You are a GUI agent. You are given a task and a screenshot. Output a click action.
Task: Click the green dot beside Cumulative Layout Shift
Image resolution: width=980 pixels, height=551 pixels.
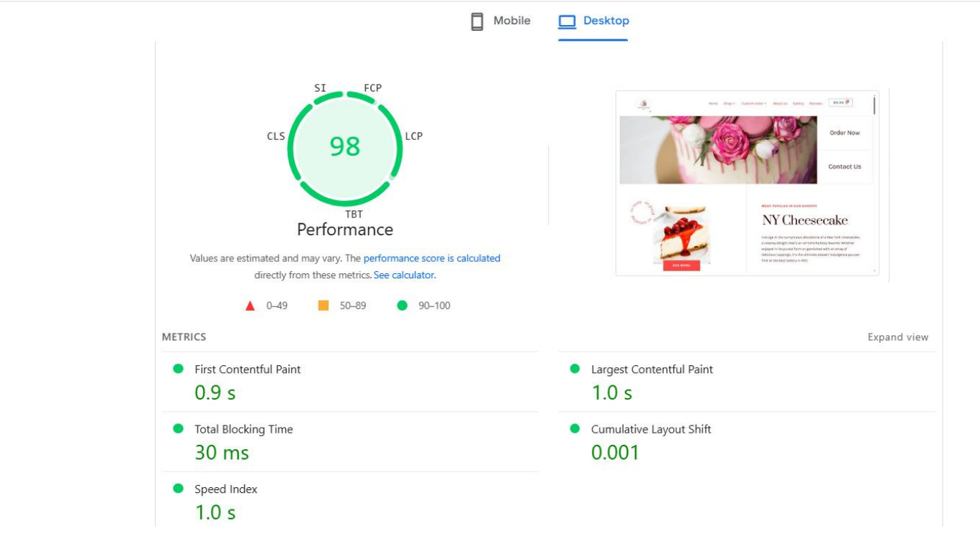(x=575, y=428)
